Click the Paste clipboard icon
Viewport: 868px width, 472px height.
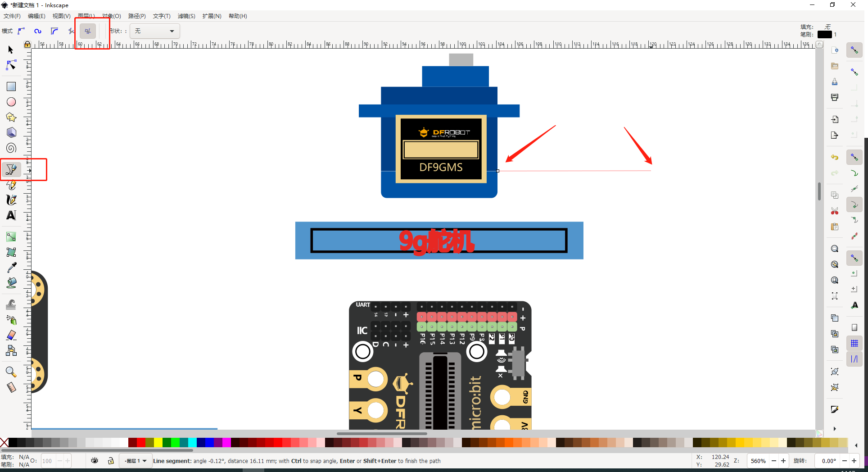[x=835, y=227]
